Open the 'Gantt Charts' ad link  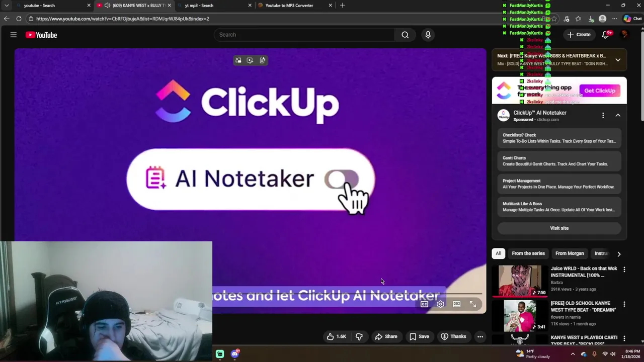click(x=559, y=161)
